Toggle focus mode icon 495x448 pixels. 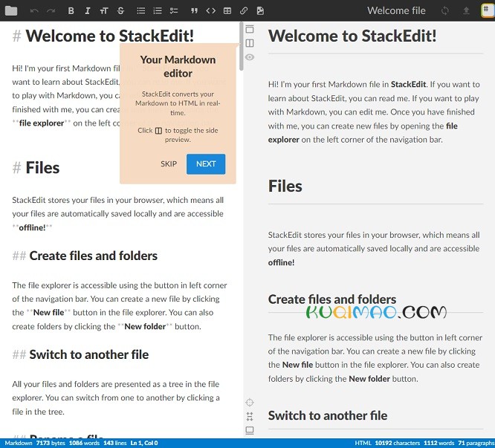[x=250, y=417]
